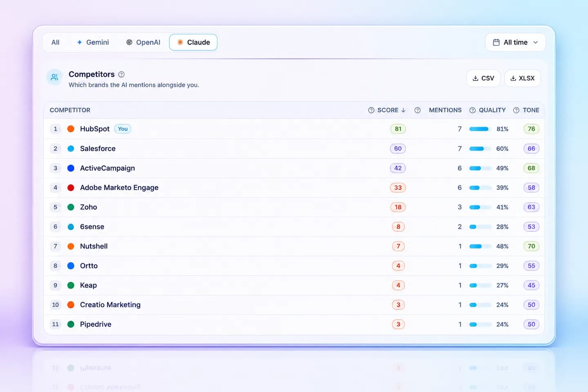Download the competitors as CSV

(483, 78)
